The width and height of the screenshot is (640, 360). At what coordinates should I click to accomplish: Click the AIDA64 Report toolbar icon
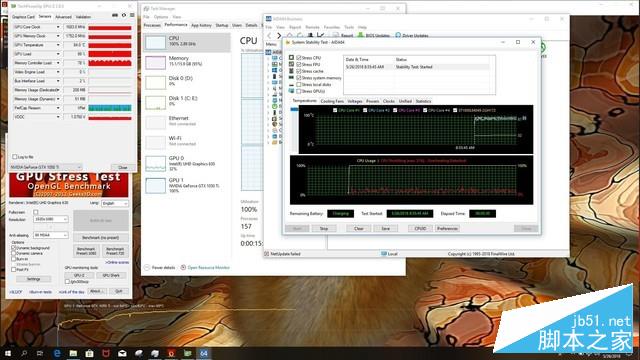click(343, 36)
